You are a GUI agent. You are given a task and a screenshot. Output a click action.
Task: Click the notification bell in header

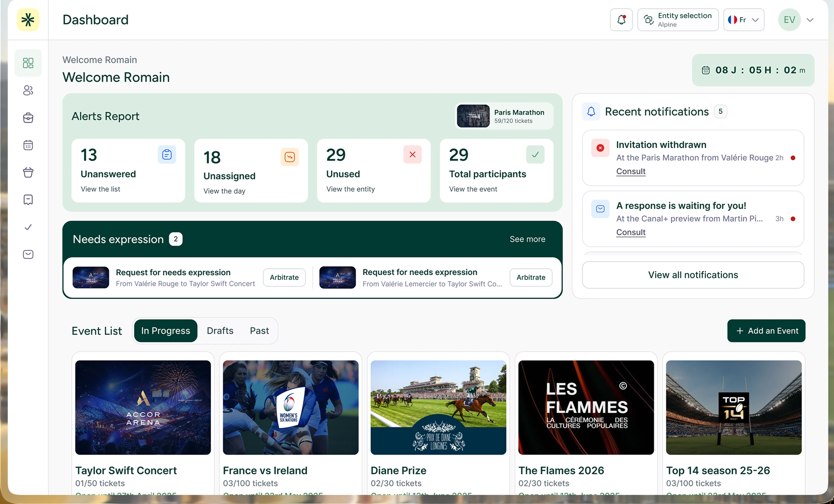pyautogui.click(x=621, y=20)
